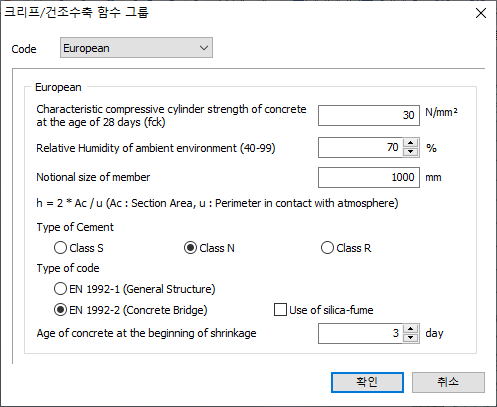Click the fck compressive strength input field
The width and height of the screenshot is (497, 407).
pos(369,115)
